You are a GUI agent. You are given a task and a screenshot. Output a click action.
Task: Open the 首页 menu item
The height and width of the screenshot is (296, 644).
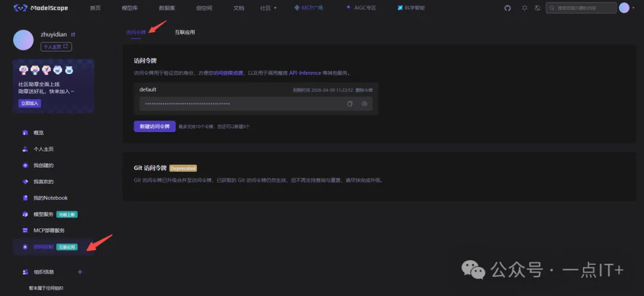[95, 8]
